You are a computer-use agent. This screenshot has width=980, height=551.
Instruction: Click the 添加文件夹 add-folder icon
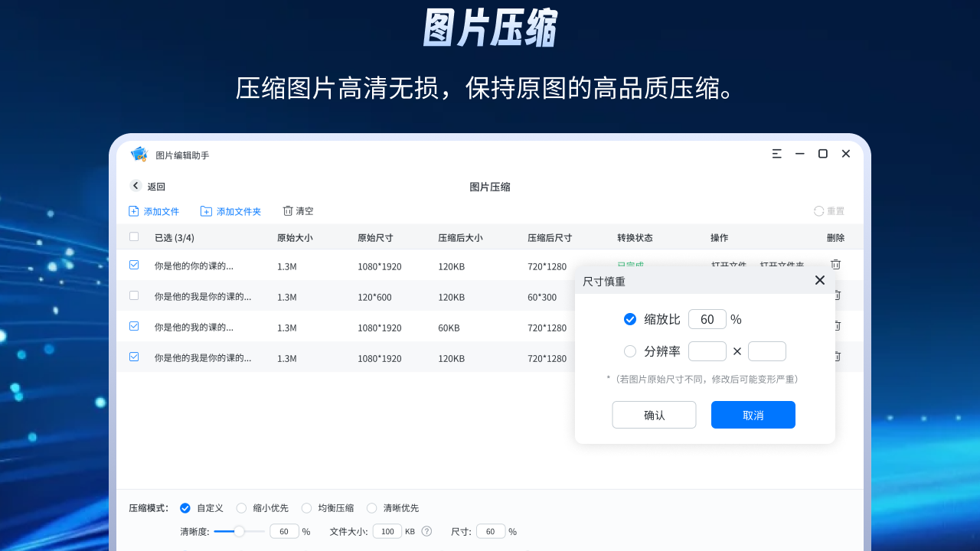[205, 210]
